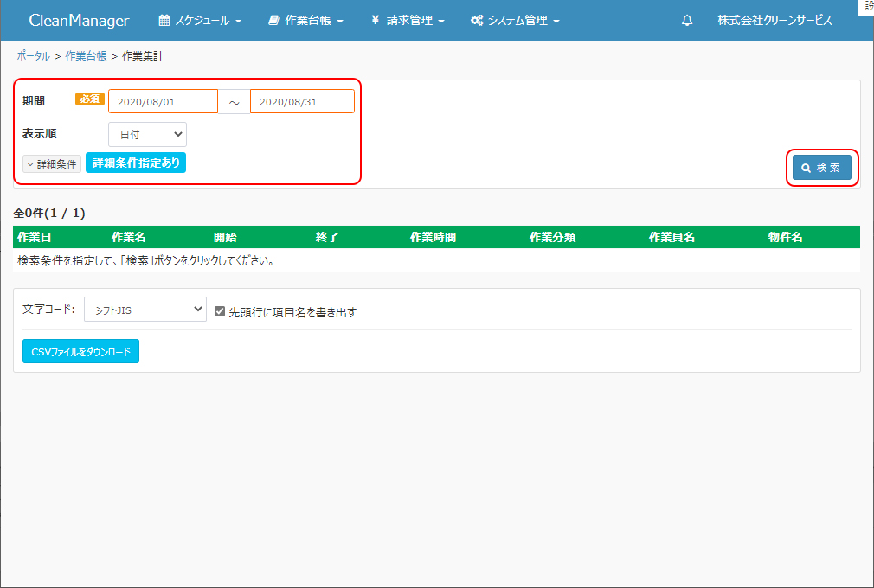Click the 検索 search button
Screen dimensions: 874x588
821,168
